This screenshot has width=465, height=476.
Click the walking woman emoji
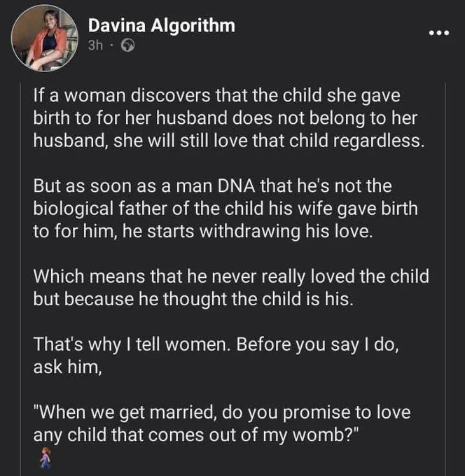tap(46, 458)
